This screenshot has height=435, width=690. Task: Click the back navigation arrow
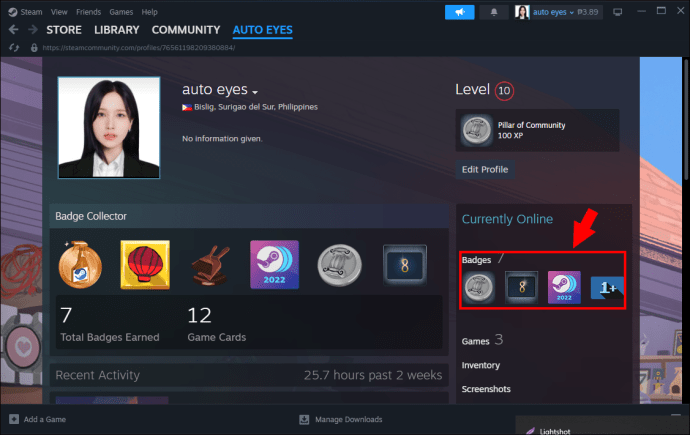tap(14, 30)
